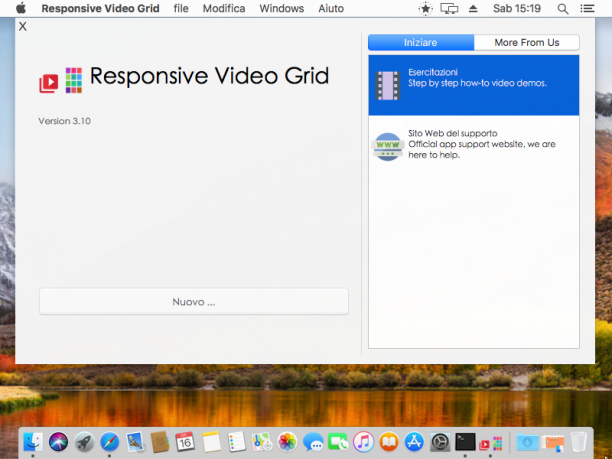Open the Aiuto menu
612x459 pixels.
click(x=331, y=8)
